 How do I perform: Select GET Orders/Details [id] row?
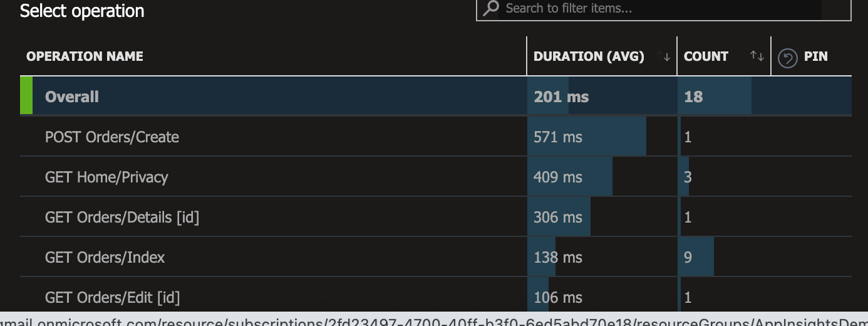pos(122,217)
